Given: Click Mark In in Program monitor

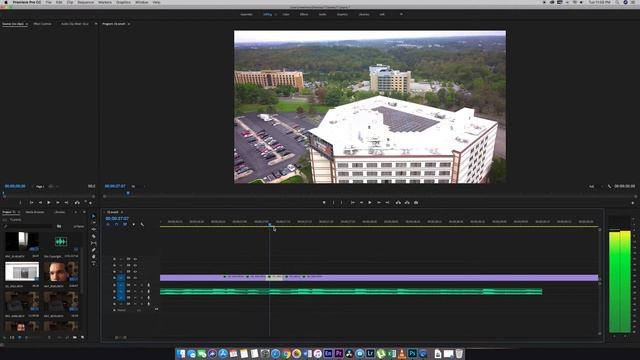Looking at the screenshot, I should tap(333, 202).
